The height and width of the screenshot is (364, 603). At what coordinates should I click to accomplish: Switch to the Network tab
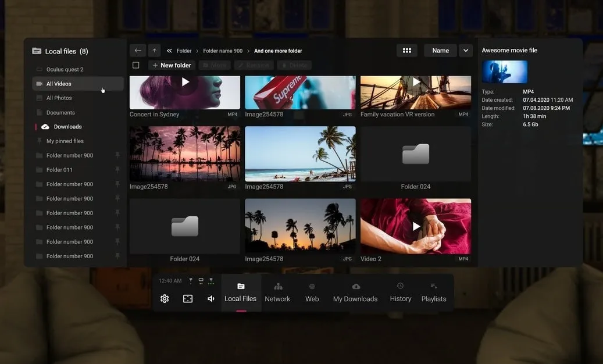277,292
